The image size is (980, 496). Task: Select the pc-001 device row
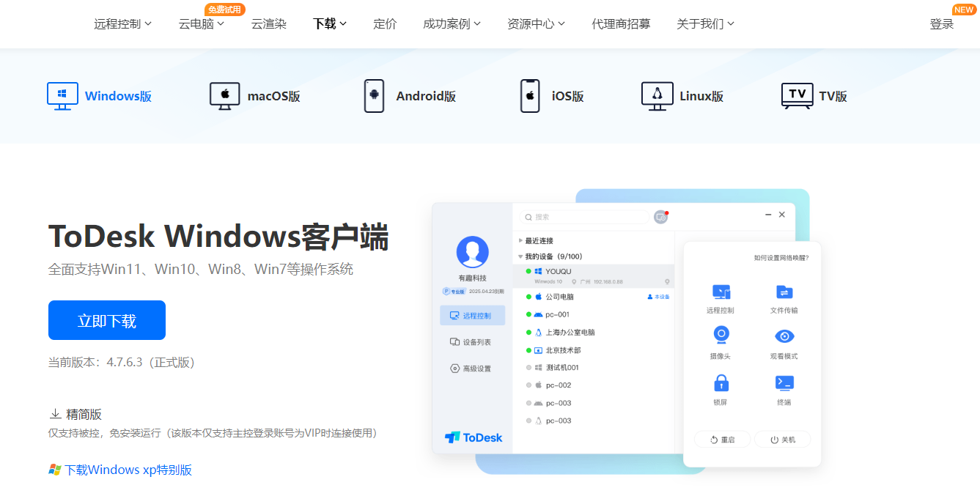click(593, 314)
